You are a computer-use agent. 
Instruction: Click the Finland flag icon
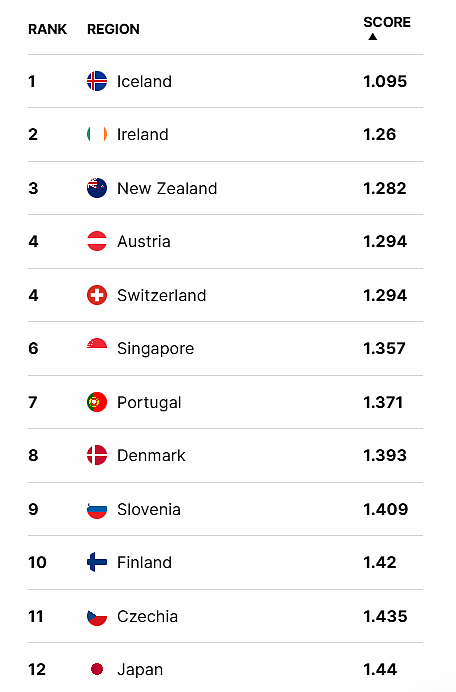click(x=97, y=562)
